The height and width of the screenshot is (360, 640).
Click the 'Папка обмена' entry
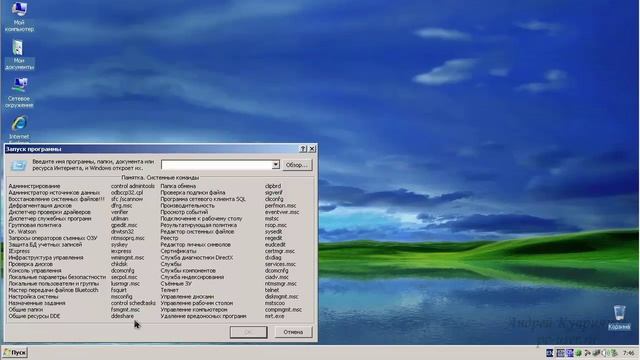pyautogui.click(x=178, y=186)
